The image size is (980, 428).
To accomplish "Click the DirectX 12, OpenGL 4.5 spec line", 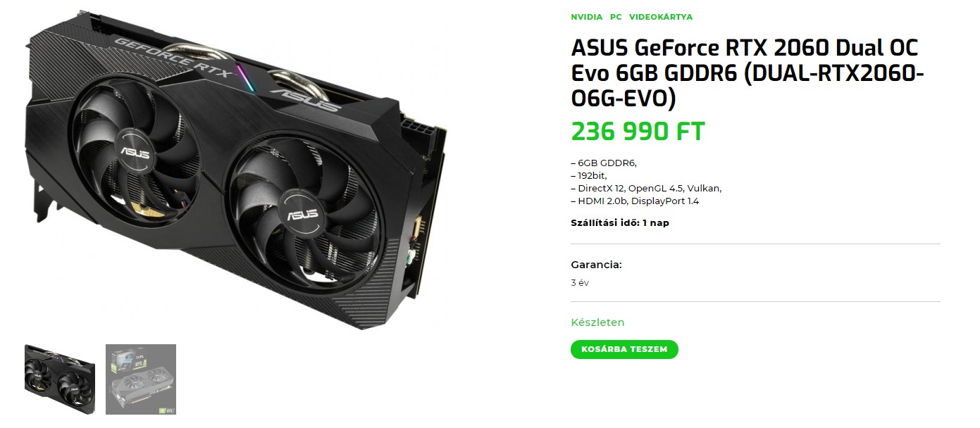I will click(x=646, y=189).
